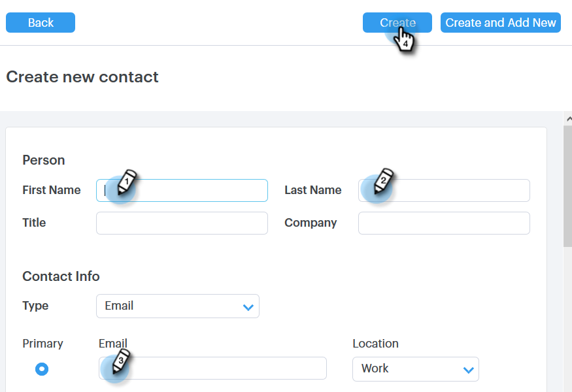Click the Company text field

(444, 223)
